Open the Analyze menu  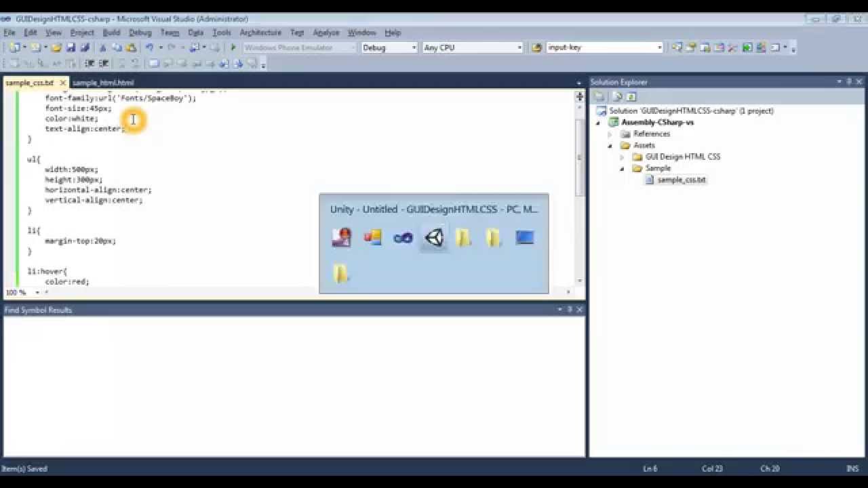coord(326,33)
